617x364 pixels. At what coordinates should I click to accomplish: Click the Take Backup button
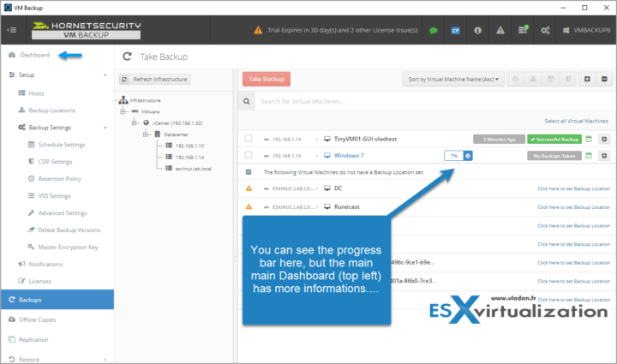point(267,79)
